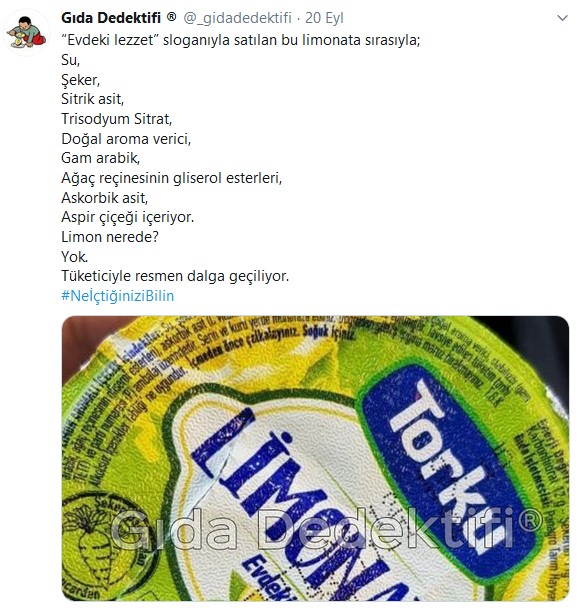
Task: Click the "Trisodyum Sitrat," ingredient line
Action: click(117, 119)
